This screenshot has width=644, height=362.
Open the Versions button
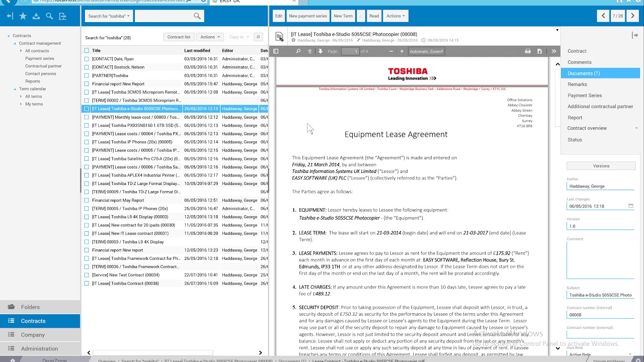(x=601, y=166)
